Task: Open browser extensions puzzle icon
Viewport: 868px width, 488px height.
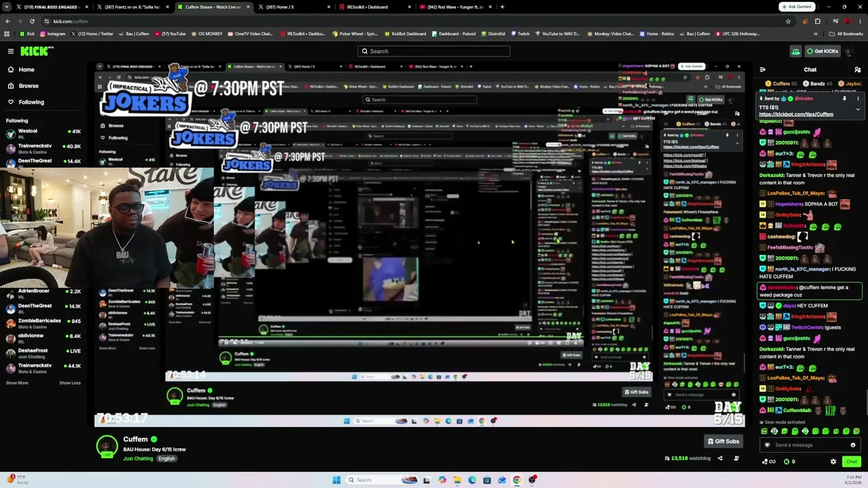Action: 817,21
